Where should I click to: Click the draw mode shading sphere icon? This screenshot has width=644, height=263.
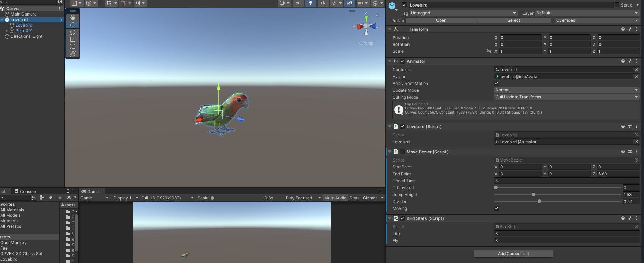tap(282, 3)
